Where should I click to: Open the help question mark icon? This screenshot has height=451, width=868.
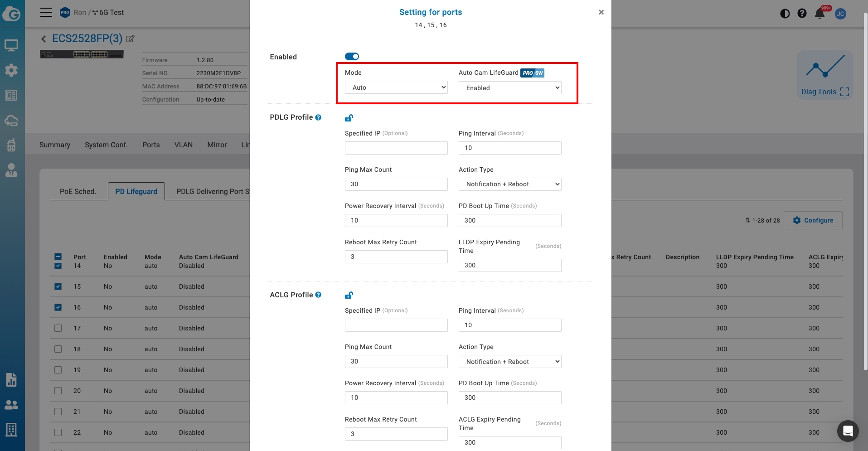click(802, 14)
